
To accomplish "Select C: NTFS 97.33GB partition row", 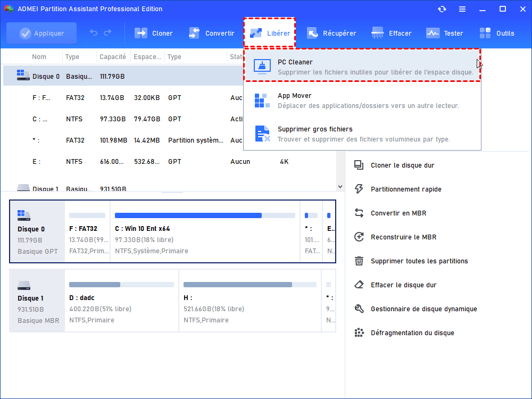I will pyautogui.click(x=123, y=119).
